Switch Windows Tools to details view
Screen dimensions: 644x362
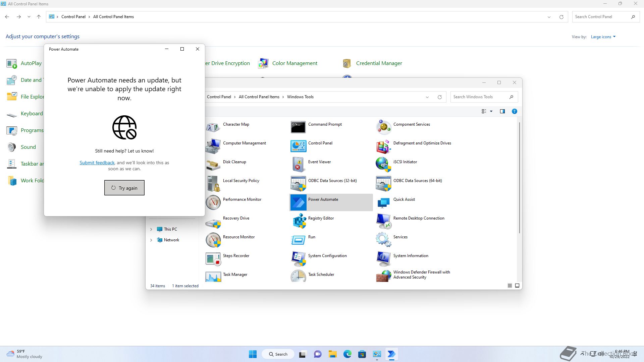click(509, 286)
